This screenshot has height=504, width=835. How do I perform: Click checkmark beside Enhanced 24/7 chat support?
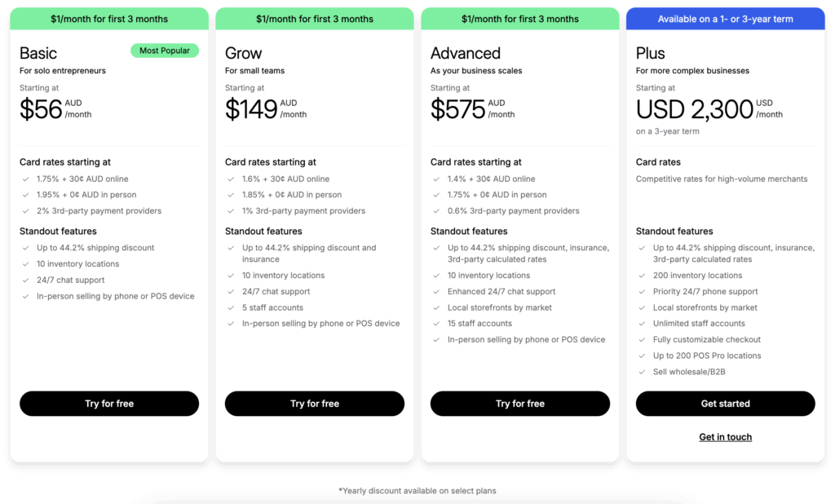pyautogui.click(x=436, y=291)
